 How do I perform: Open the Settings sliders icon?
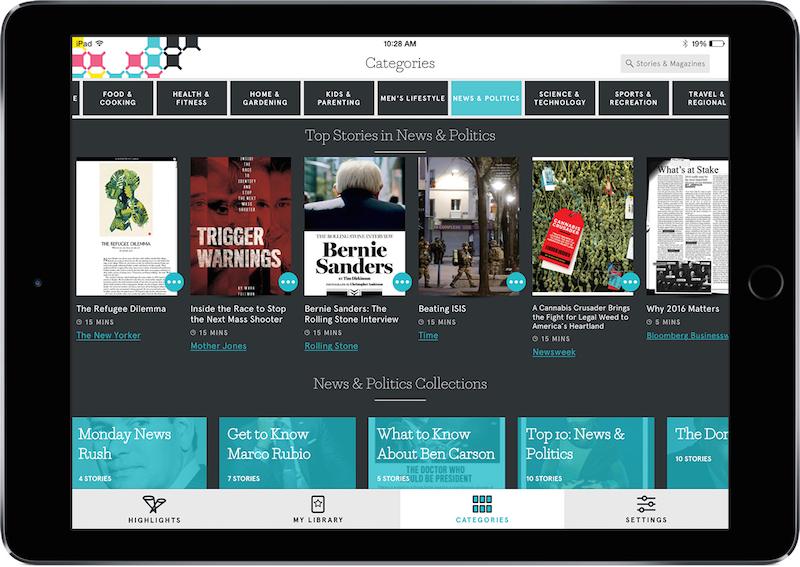(x=646, y=504)
